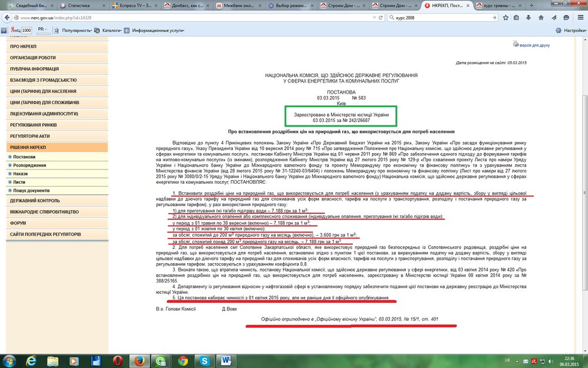Viewport: 588px width, 368px height.
Task: Click the search box with курс 2008
Action: 443,18
